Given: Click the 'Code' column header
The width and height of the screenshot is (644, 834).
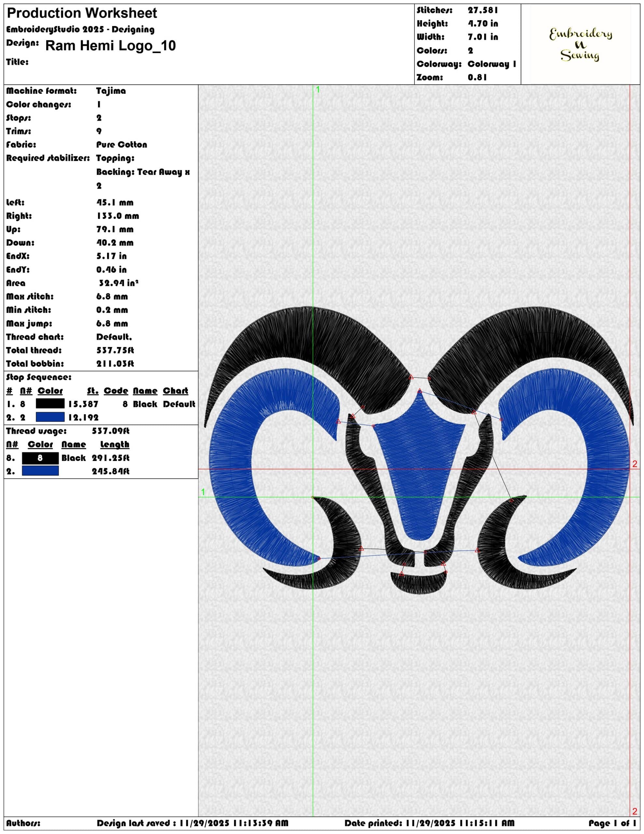Looking at the screenshot, I should (x=116, y=391).
